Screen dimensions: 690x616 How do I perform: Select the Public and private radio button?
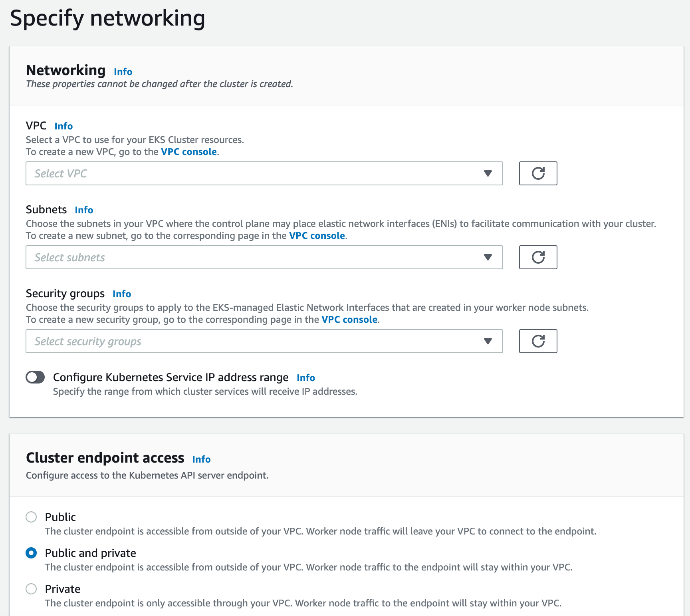click(x=31, y=553)
